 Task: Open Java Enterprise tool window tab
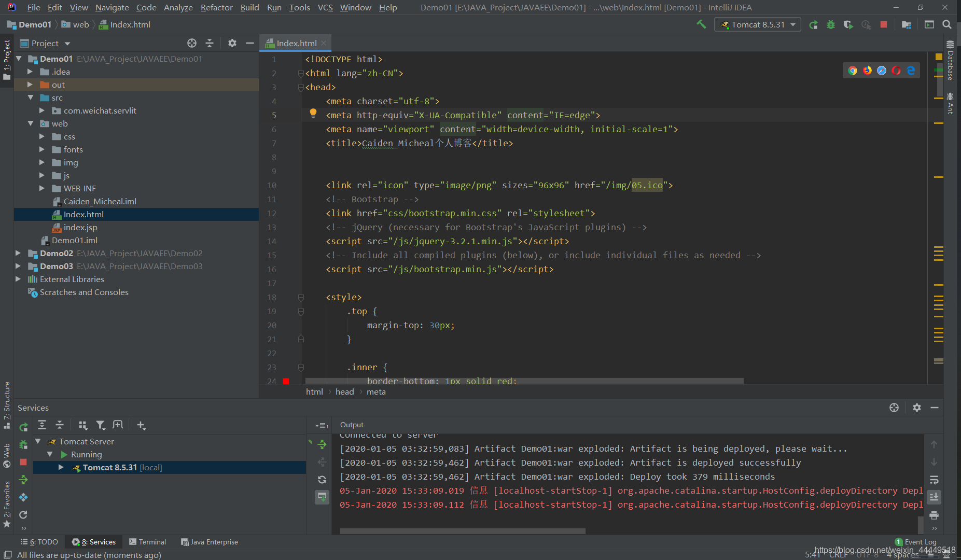coord(210,542)
